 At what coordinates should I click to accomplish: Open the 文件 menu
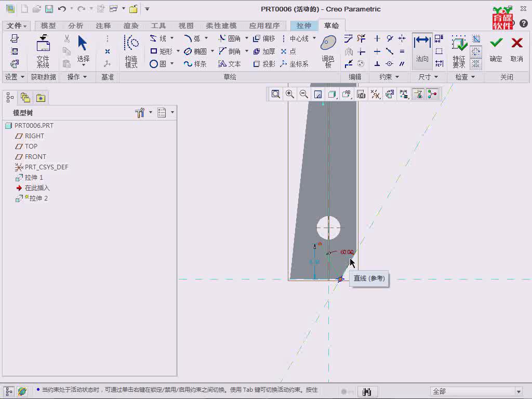tap(16, 25)
